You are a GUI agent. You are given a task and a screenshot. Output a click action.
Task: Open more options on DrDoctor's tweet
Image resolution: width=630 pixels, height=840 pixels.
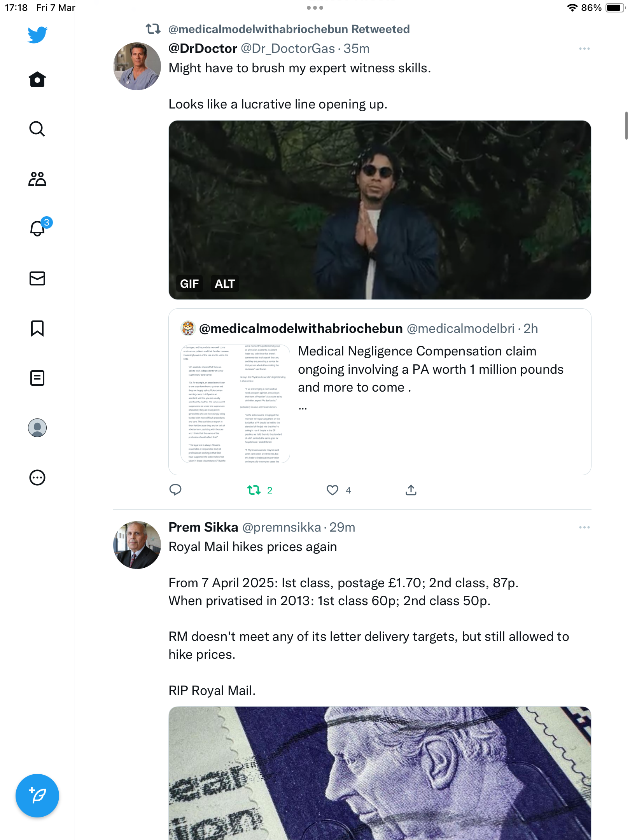coord(584,49)
